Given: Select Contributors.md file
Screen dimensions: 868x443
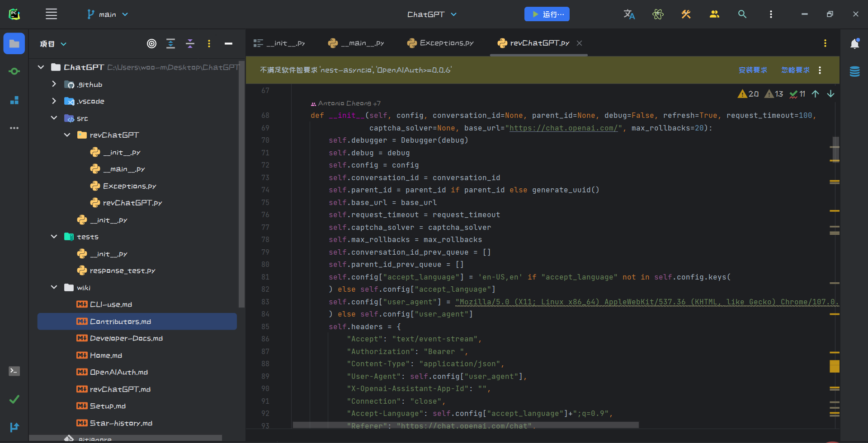Looking at the screenshot, I should click(137, 321).
